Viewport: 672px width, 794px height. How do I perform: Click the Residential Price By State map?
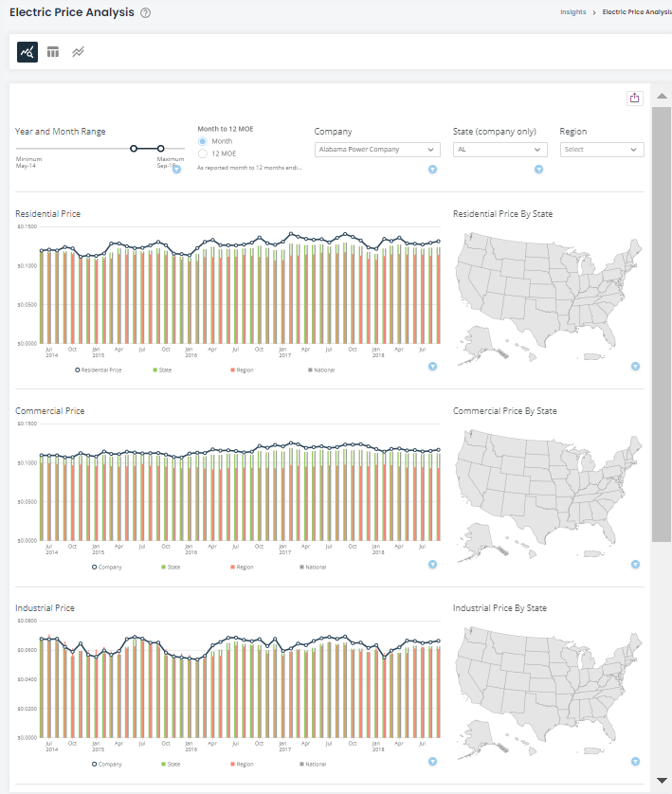pos(549,298)
